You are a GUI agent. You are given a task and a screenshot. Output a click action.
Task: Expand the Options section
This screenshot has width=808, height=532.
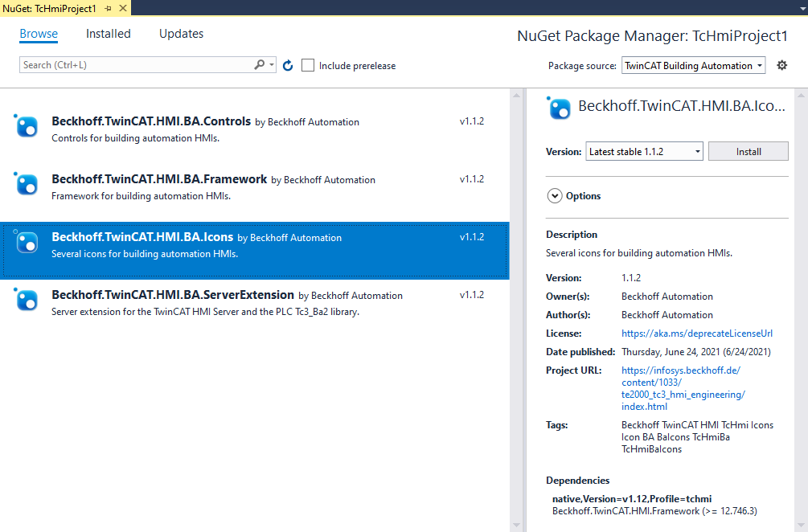[555, 195]
